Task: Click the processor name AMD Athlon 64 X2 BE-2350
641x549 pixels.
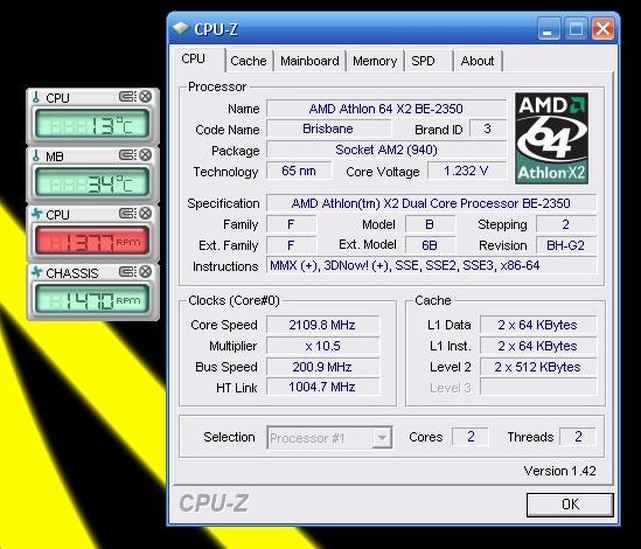Action: [x=386, y=109]
